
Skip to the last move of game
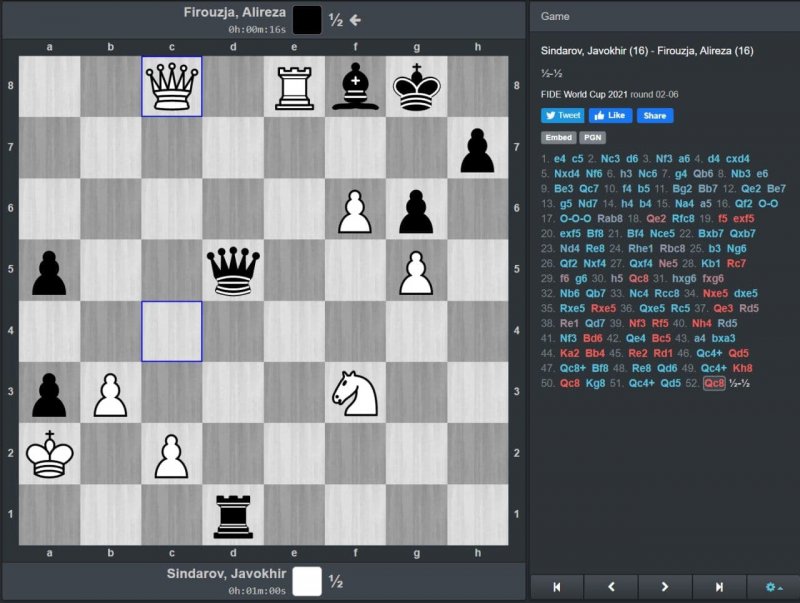click(719, 587)
